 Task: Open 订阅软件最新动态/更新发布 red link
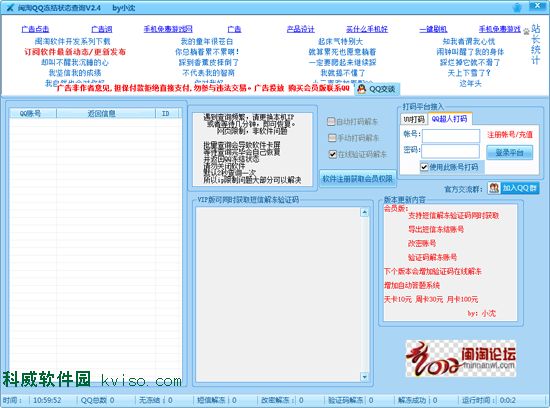coord(75,52)
